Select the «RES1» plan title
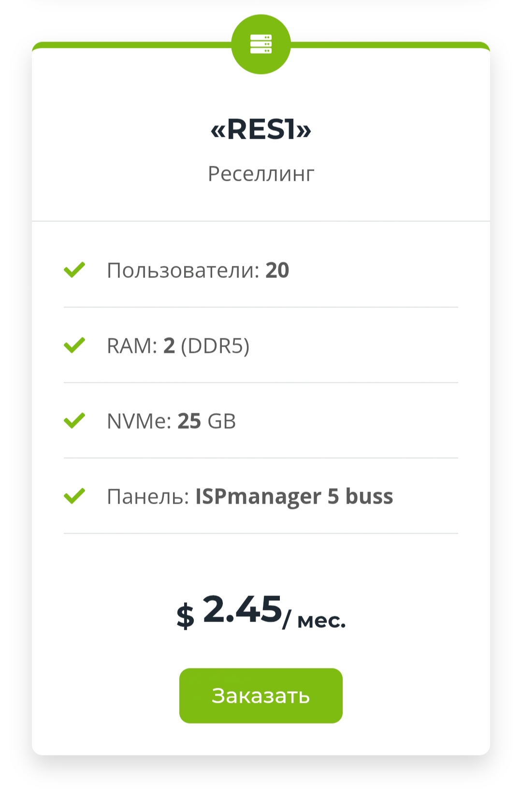 [x=261, y=130]
